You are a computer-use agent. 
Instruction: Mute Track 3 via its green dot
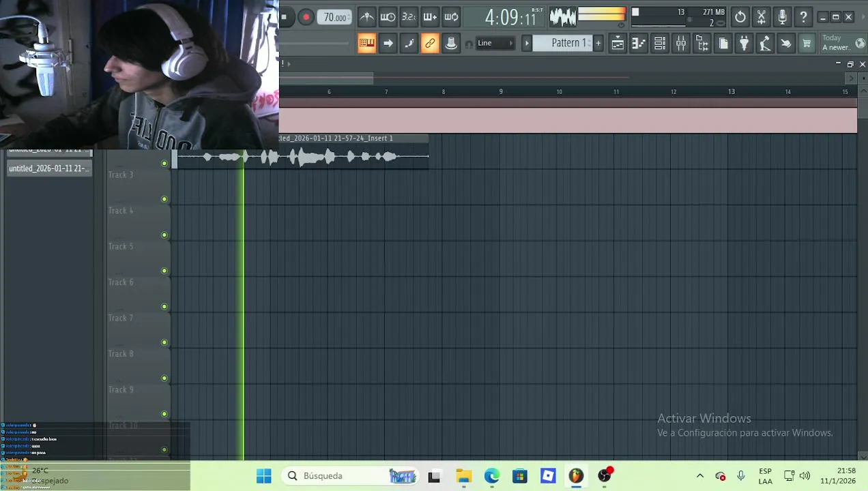164,199
